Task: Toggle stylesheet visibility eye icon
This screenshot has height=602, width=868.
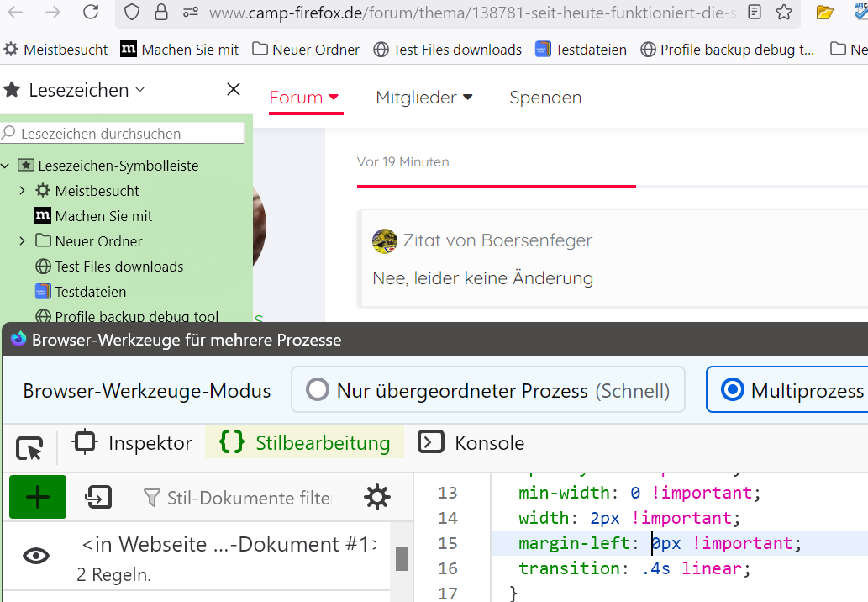Action: coord(36,556)
